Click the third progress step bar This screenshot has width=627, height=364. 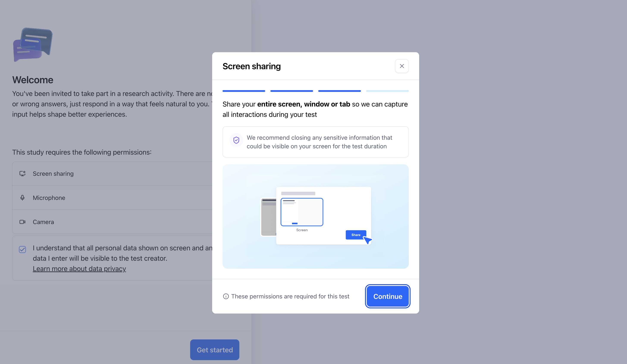pos(339,91)
